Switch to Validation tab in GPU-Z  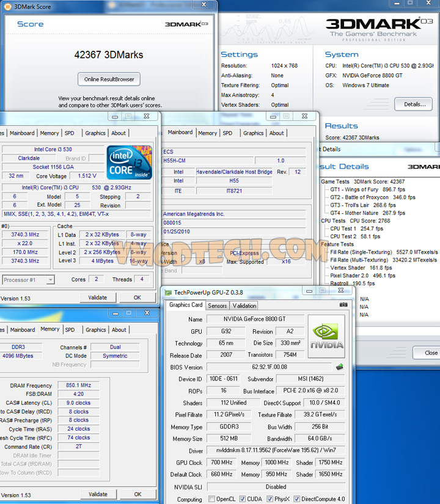pos(244,305)
